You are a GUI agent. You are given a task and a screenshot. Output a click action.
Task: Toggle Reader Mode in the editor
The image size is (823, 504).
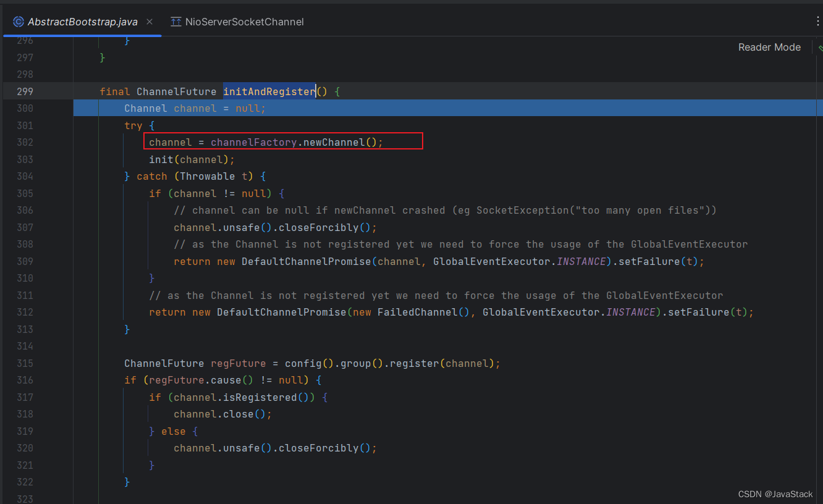coord(769,47)
